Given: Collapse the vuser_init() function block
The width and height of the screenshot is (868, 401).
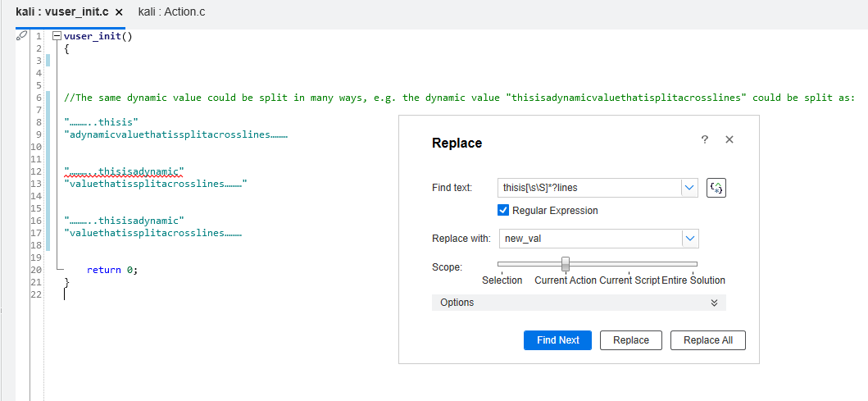Looking at the screenshot, I should point(57,37).
